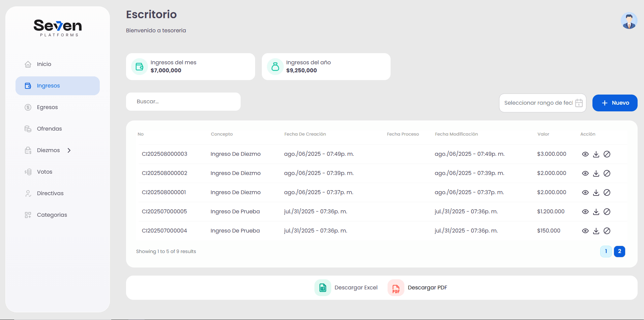Click the Excel file icon
The image size is (644, 320).
pos(323,288)
